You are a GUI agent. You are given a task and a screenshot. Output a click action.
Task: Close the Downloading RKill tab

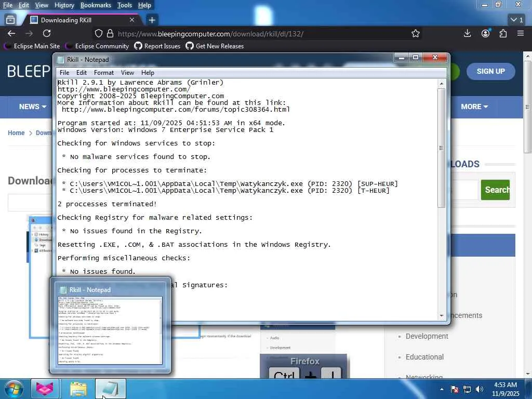pyautogui.click(x=132, y=20)
